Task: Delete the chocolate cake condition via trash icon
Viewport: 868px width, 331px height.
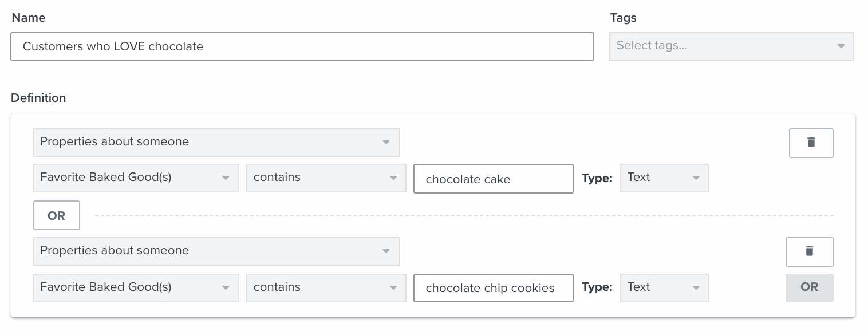Action: (x=811, y=143)
